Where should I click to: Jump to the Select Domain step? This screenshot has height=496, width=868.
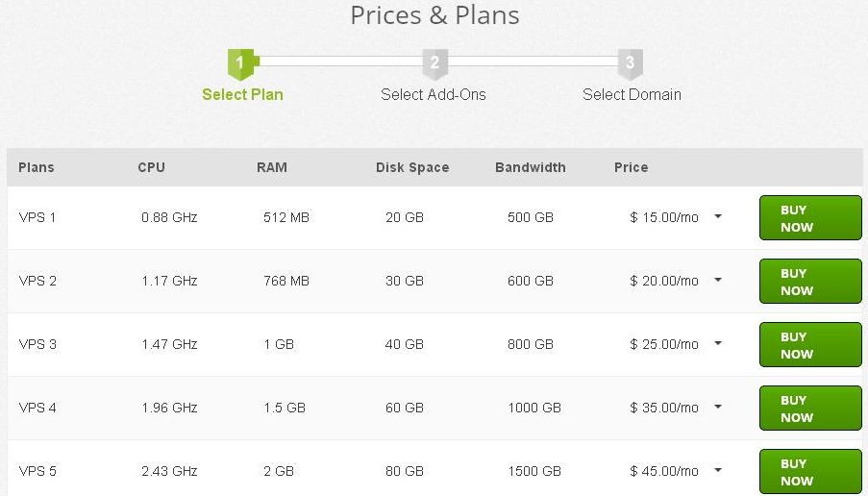(x=632, y=94)
